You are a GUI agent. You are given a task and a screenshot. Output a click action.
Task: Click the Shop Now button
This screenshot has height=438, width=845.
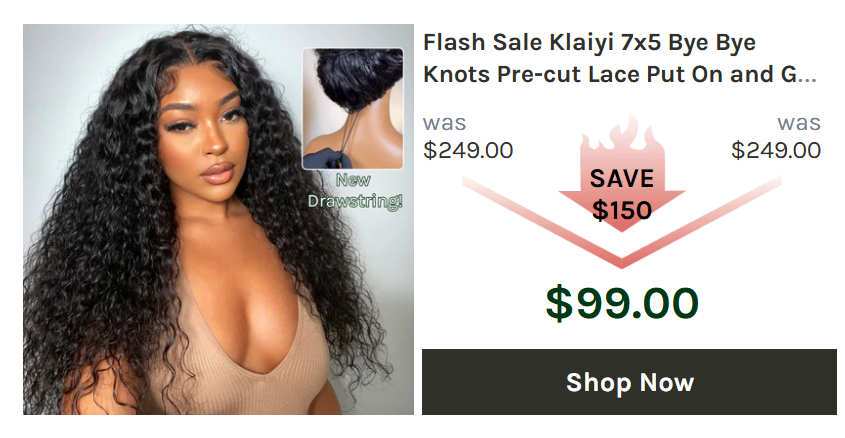[629, 381]
